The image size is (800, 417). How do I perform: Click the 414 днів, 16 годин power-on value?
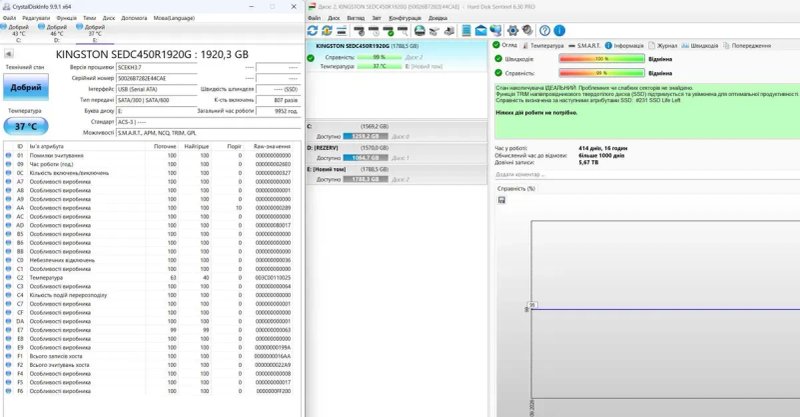point(603,148)
